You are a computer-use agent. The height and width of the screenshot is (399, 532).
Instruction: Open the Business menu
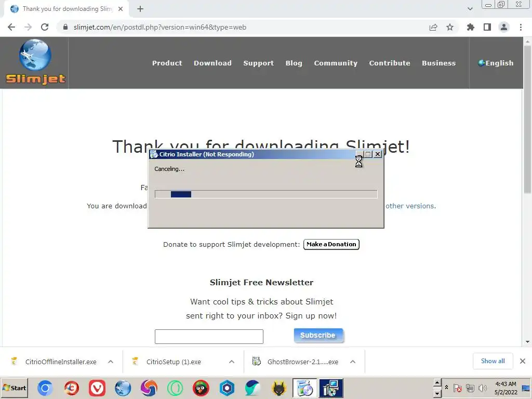tap(438, 63)
